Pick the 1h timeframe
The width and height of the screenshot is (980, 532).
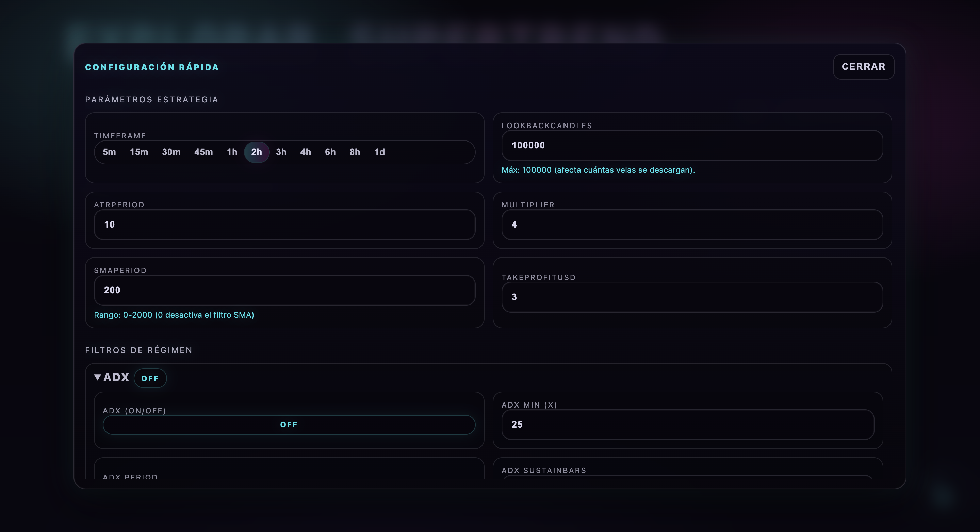click(x=232, y=152)
